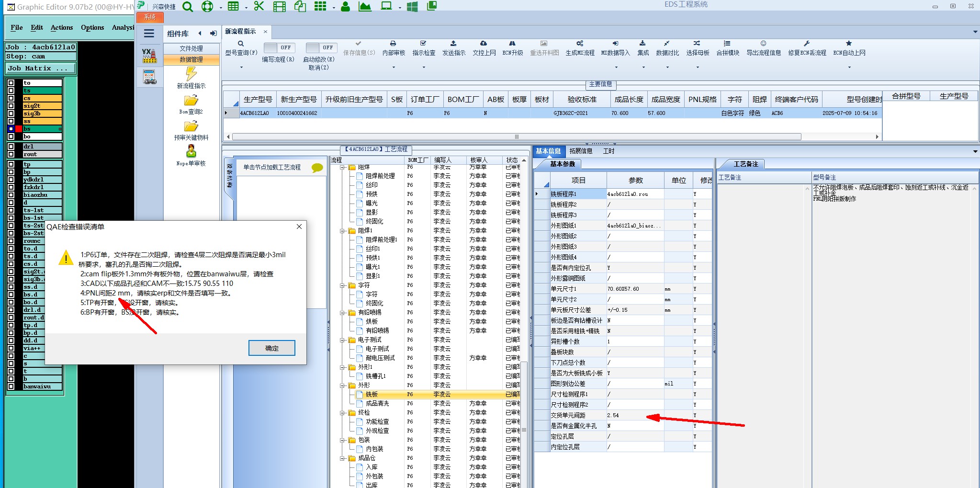Click 单击节点加载工艺流程 hint
Screen dimensions: 980x488
click(x=272, y=167)
